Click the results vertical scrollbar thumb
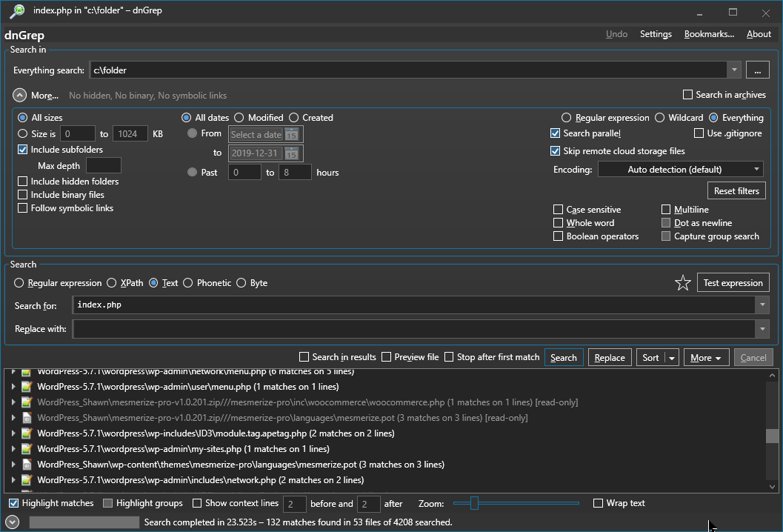This screenshot has width=783, height=532. [x=772, y=436]
